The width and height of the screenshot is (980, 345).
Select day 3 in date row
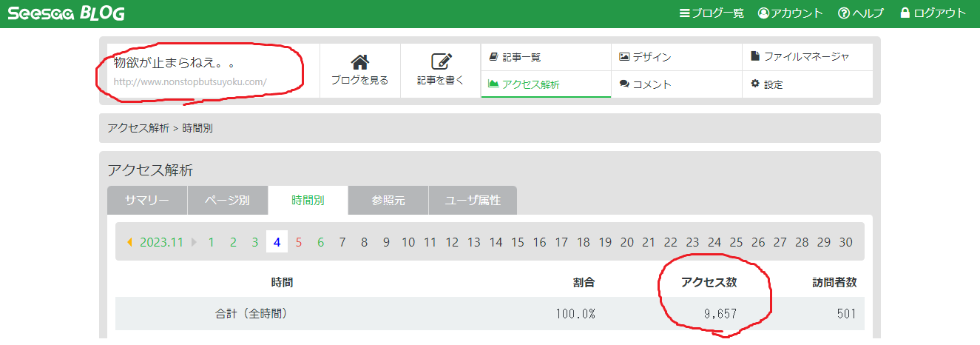254,242
